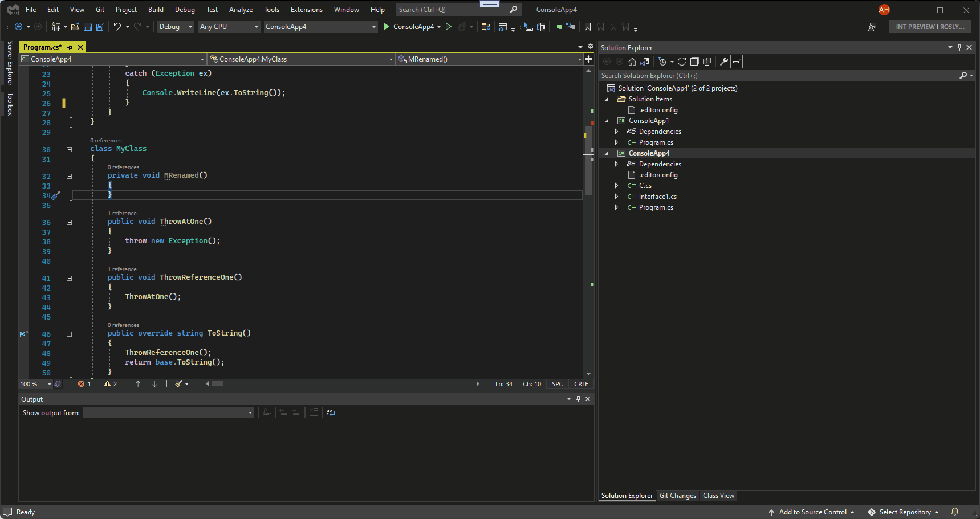The width and height of the screenshot is (980, 519).
Task: Click the Navigate Backward arrow icon
Action: 18,27
